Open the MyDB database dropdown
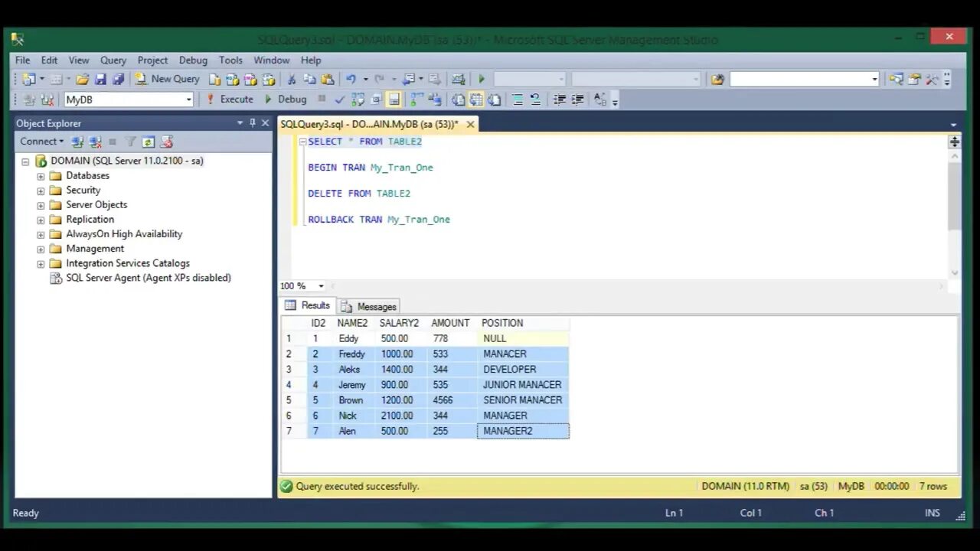Image resolution: width=980 pixels, height=551 pixels. click(188, 99)
